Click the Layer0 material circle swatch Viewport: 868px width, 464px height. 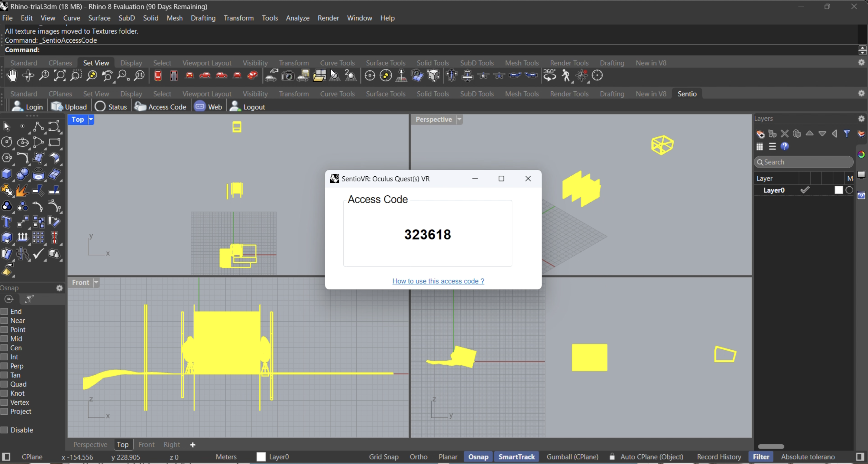click(x=850, y=190)
